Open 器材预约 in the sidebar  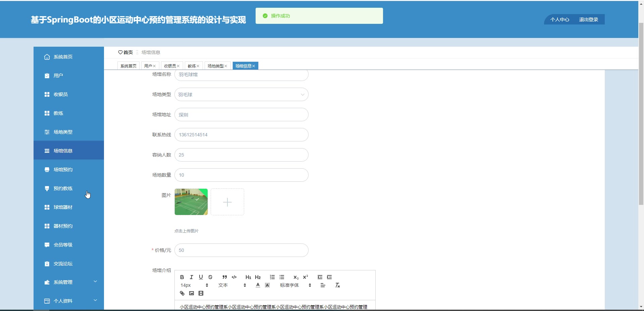pyautogui.click(x=69, y=226)
